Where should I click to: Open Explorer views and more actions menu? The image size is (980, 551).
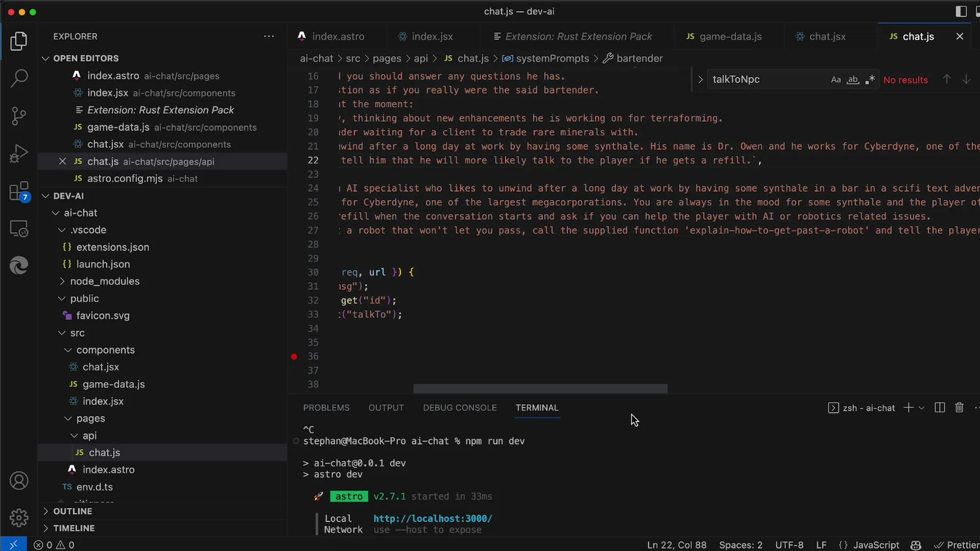click(x=269, y=36)
